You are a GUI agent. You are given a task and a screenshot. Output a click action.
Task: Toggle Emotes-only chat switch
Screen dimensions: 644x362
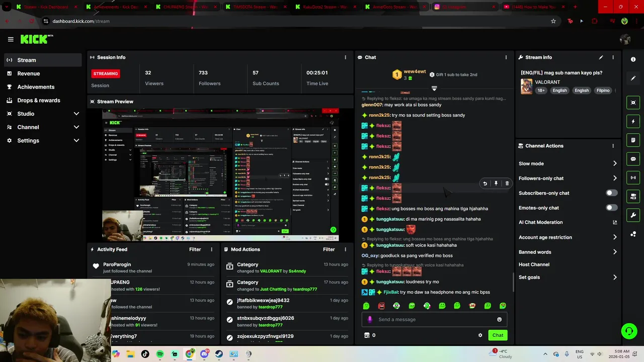pyautogui.click(x=611, y=208)
